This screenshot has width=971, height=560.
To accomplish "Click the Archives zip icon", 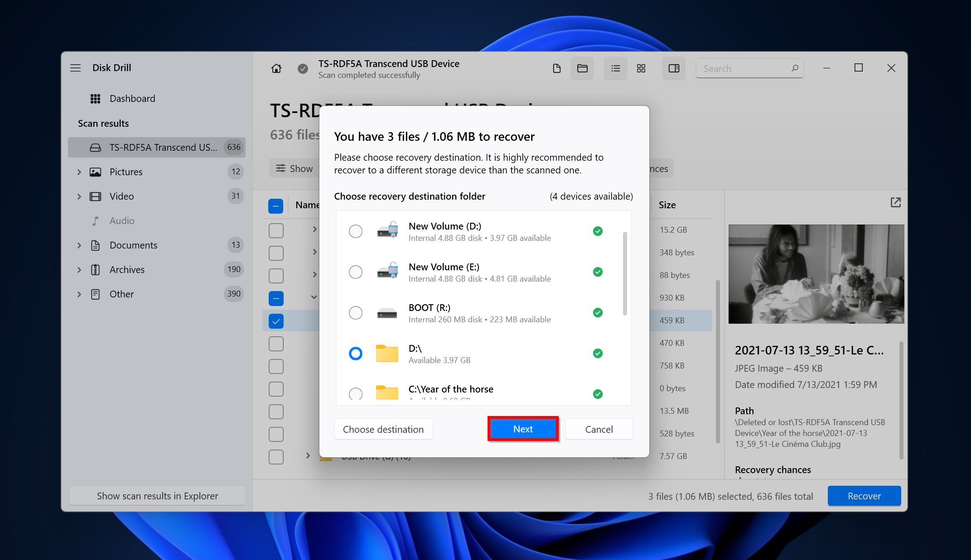I will coord(95,270).
